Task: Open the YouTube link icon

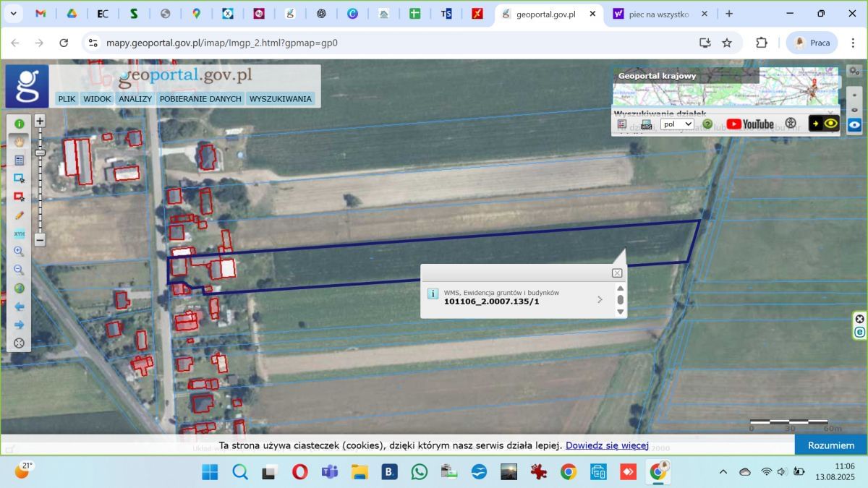Action: 750,124
